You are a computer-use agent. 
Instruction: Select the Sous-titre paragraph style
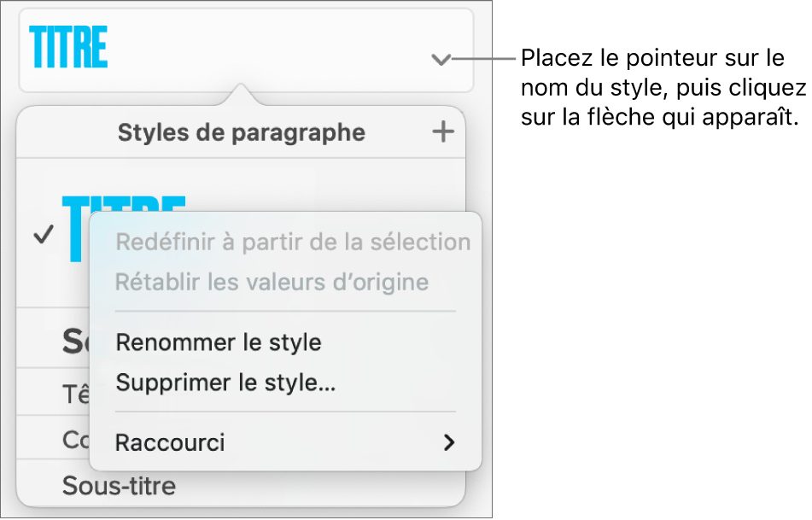click(119, 486)
